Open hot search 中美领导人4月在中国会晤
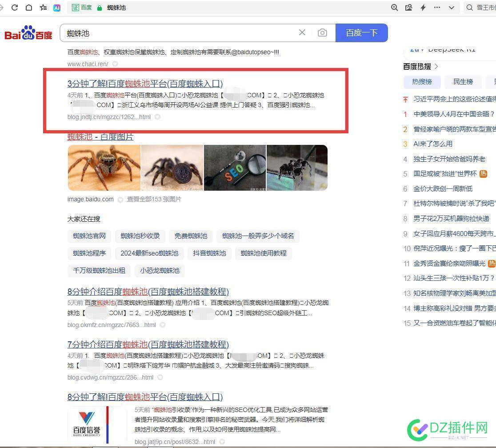496x448 pixels. [454, 114]
